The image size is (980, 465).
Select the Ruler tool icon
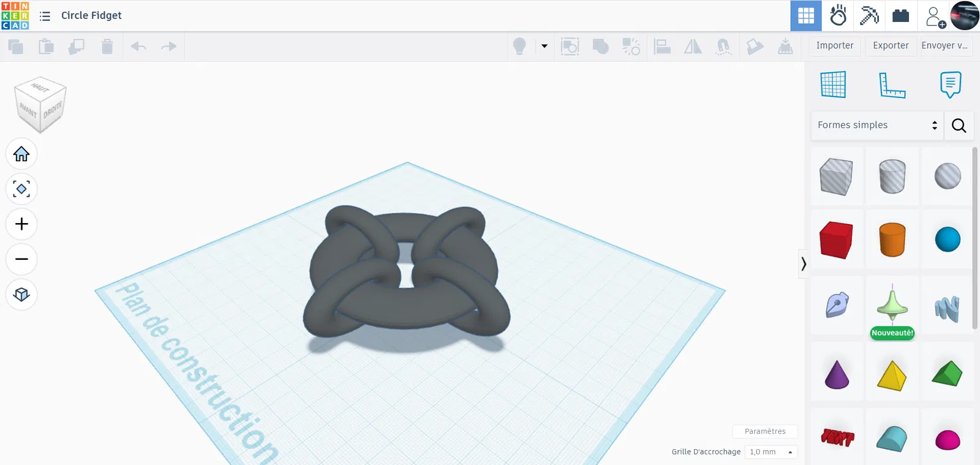tap(892, 85)
